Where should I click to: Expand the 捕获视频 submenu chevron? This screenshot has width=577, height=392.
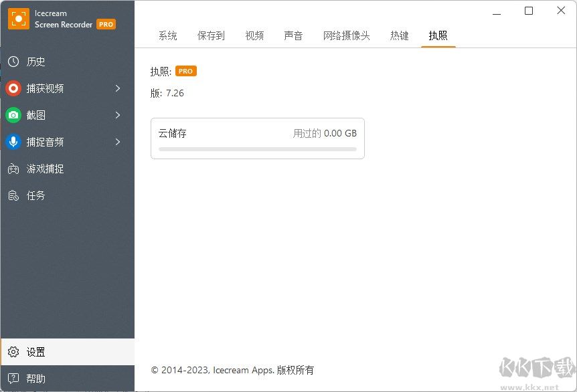(118, 88)
